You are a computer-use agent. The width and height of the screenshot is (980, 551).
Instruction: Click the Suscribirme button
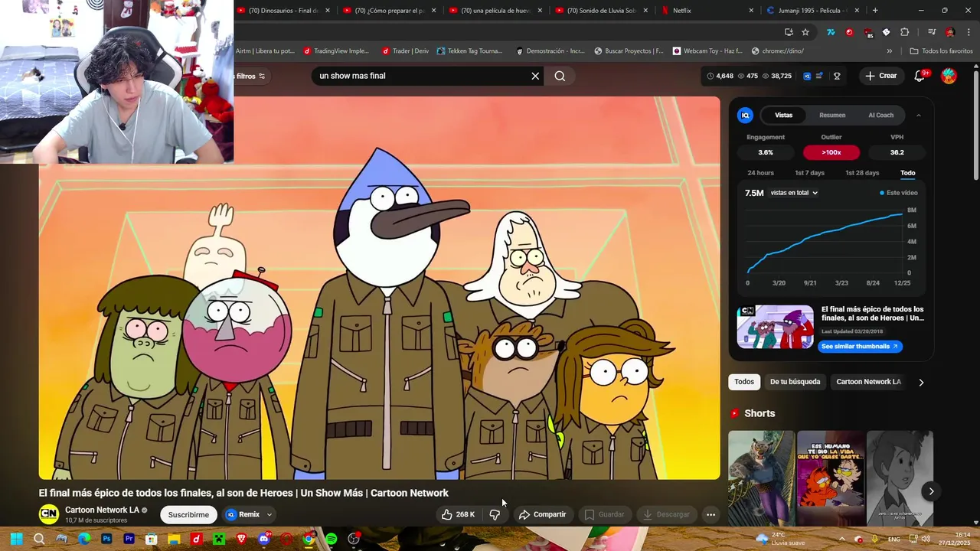[x=188, y=514]
